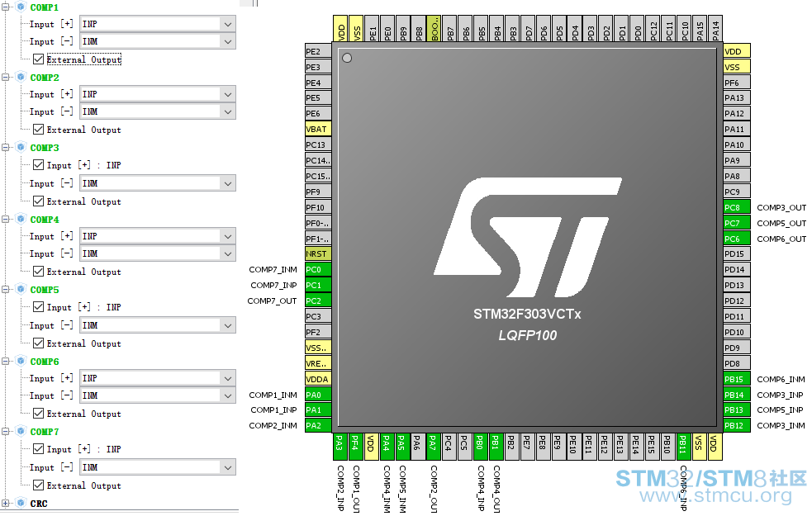Image resolution: width=812 pixels, height=516 pixels.
Task: Select the CRC tree label
Action: tap(39, 504)
